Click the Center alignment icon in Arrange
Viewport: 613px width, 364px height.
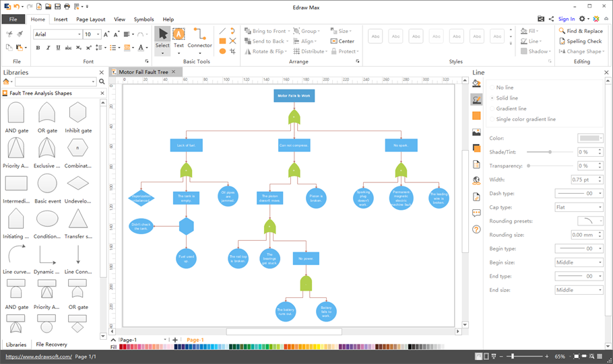(x=343, y=41)
